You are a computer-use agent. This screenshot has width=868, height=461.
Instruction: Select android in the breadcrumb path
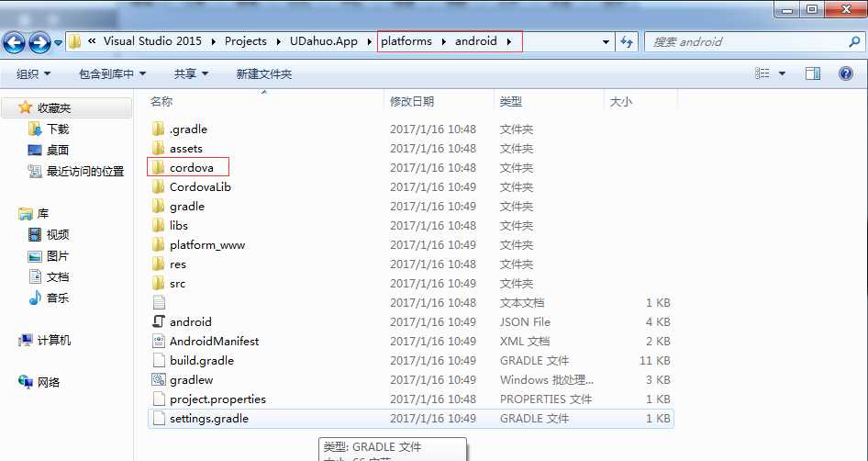click(476, 41)
